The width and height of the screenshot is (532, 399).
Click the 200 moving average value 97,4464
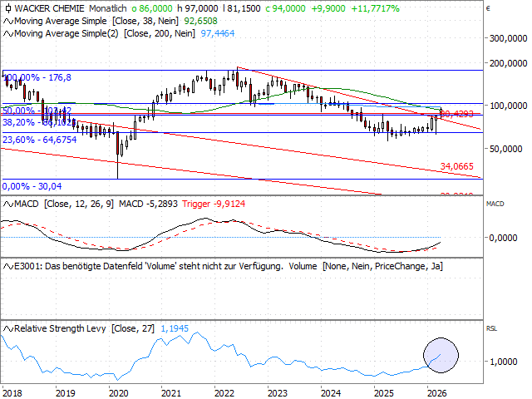pos(218,33)
